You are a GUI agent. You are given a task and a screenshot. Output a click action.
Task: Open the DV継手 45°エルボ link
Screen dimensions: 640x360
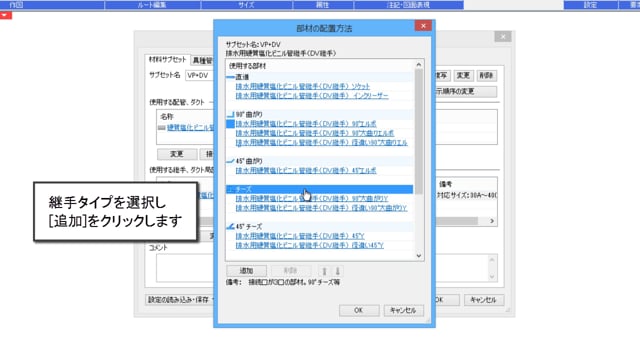point(306,171)
